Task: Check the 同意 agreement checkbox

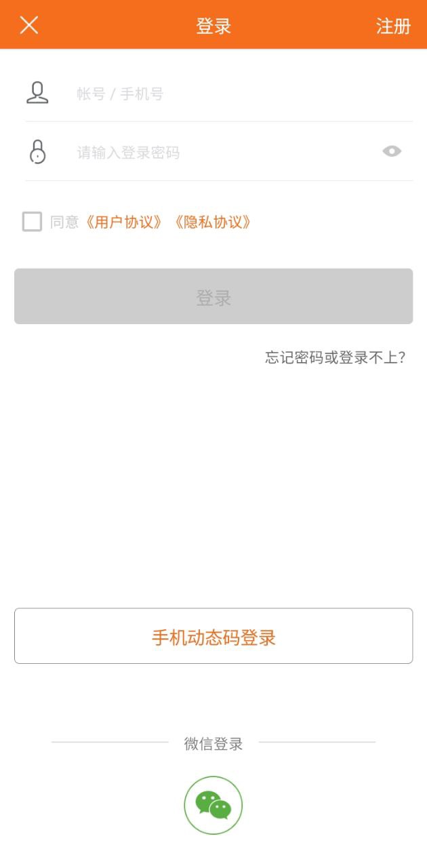Action: tap(32, 222)
